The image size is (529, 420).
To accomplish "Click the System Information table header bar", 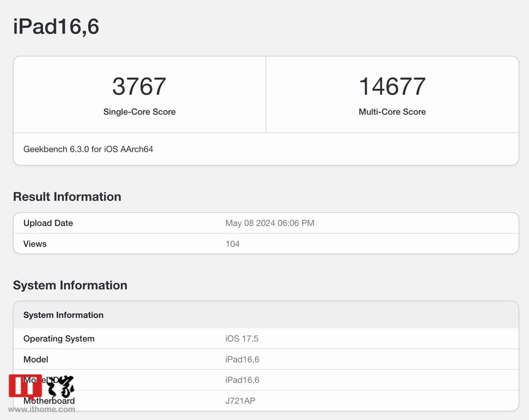I will (x=64, y=315).
